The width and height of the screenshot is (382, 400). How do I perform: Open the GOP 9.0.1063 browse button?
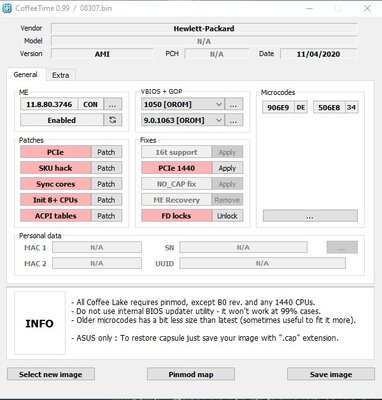pyautogui.click(x=233, y=120)
